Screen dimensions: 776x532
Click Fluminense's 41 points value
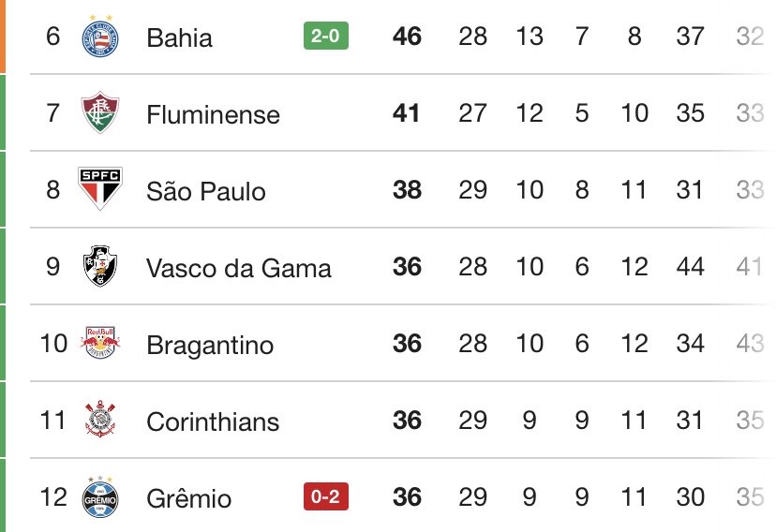(407, 113)
